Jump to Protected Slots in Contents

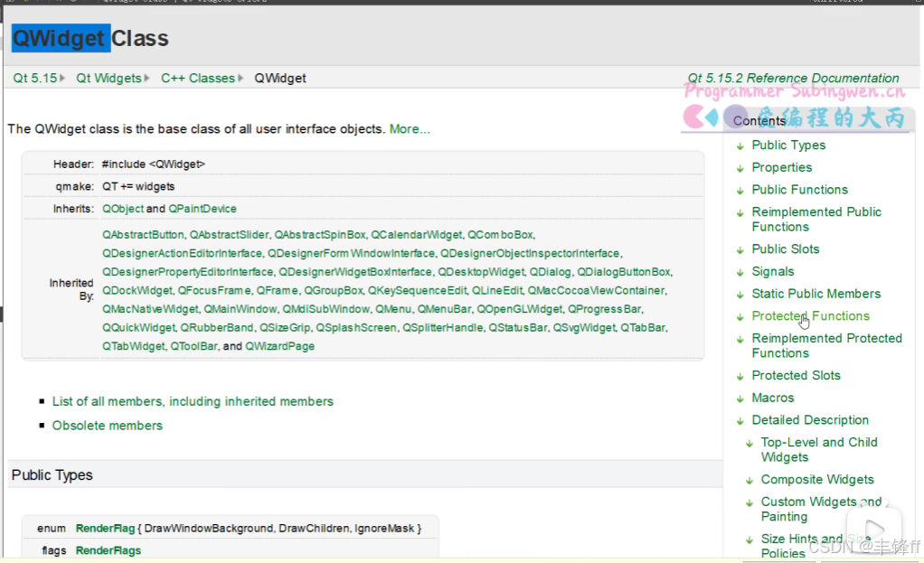pyautogui.click(x=797, y=376)
